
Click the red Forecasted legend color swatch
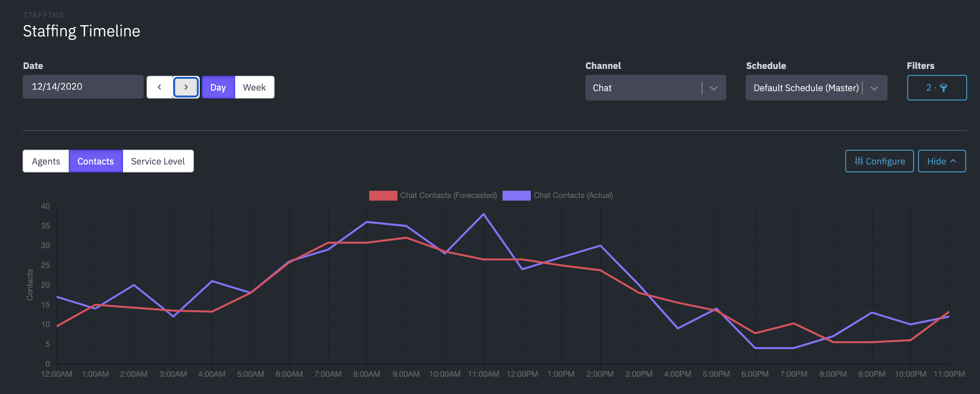point(383,196)
